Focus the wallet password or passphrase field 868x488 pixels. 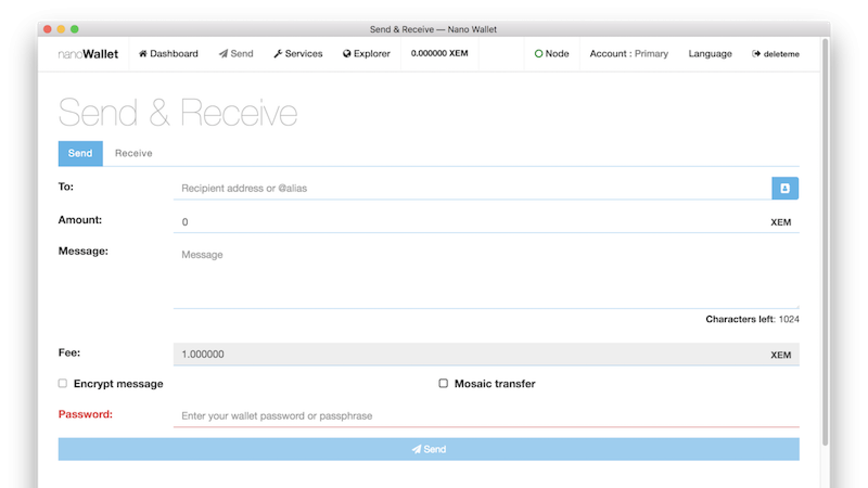click(486, 416)
